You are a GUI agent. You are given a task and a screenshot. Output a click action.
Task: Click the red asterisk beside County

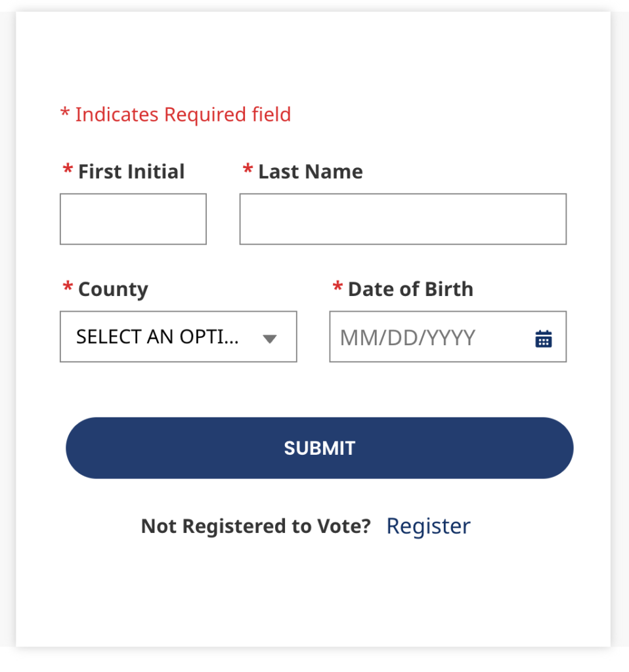pyautogui.click(x=68, y=286)
